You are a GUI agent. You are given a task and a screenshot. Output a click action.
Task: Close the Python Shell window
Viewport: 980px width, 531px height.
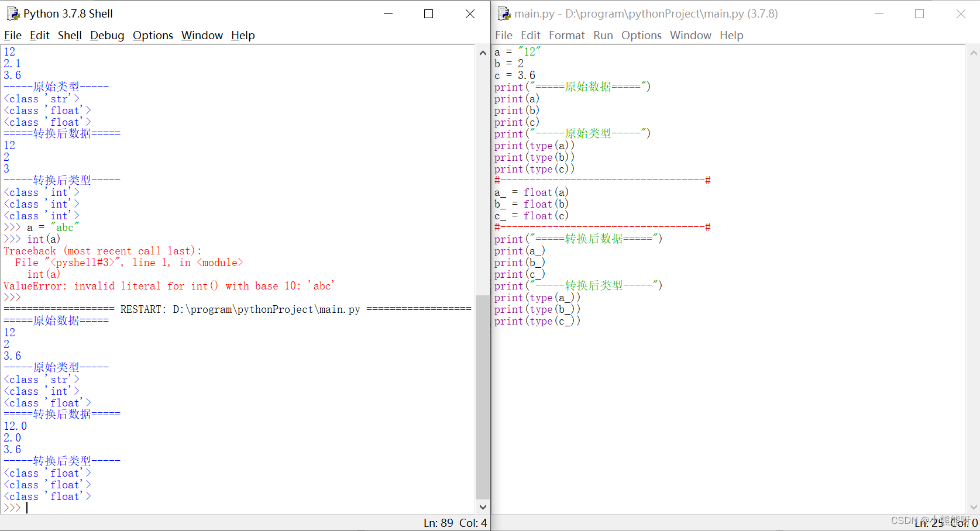click(470, 13)
